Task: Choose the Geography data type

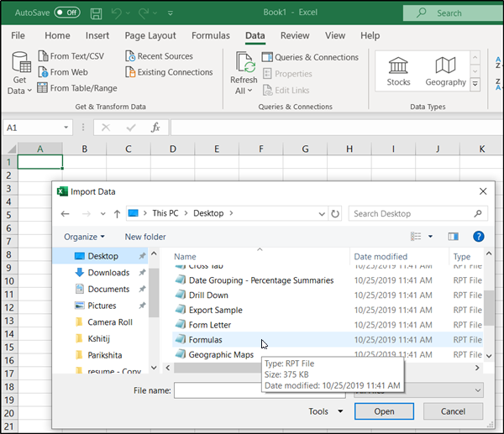Action: [445, 71]
